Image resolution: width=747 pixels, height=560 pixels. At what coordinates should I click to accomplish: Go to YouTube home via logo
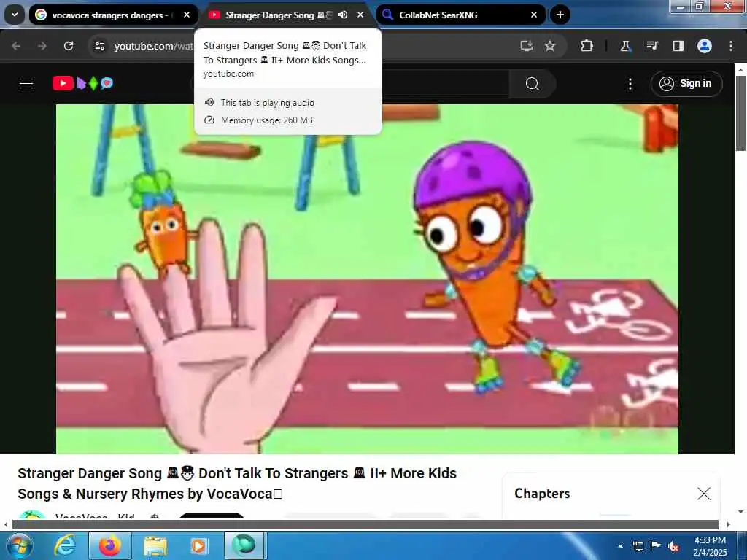click(x=83, y=83)
